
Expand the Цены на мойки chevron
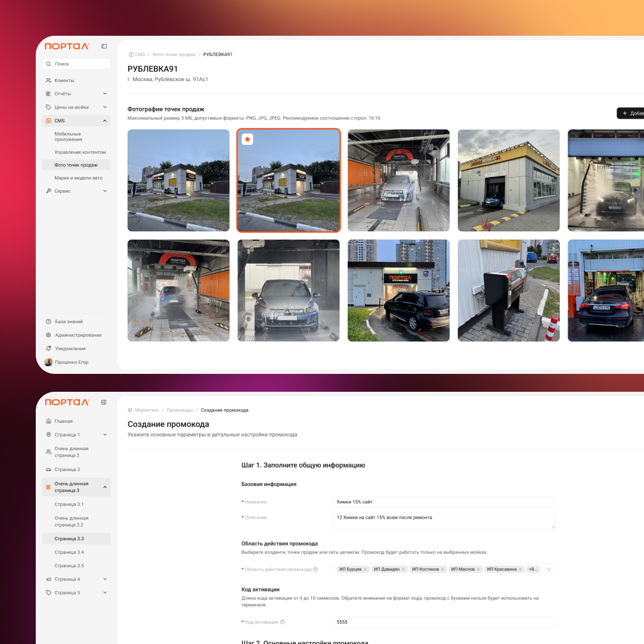(x=105, y=107)
